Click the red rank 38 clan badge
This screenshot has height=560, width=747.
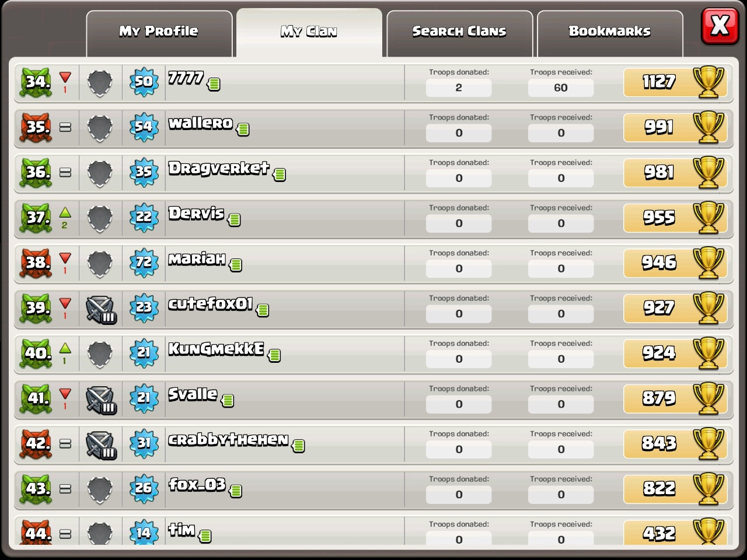click(x=37, y=263)
